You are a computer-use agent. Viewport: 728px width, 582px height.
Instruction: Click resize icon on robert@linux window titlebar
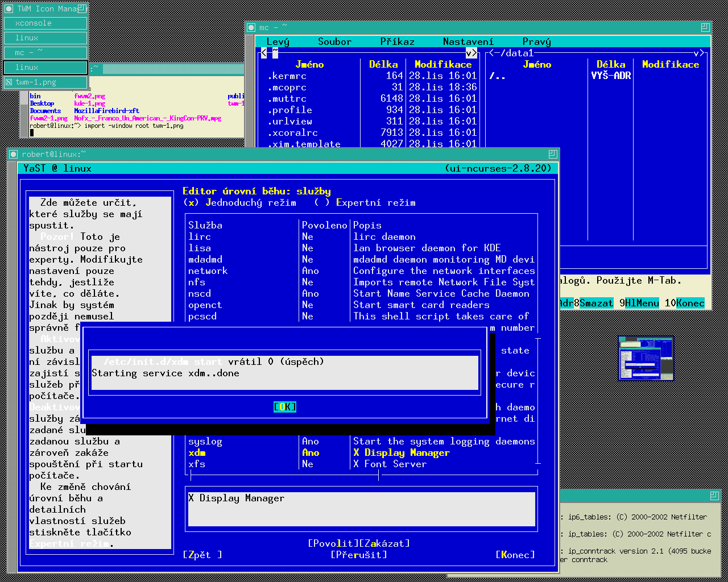pyautogui.click(x=553, y=154)
